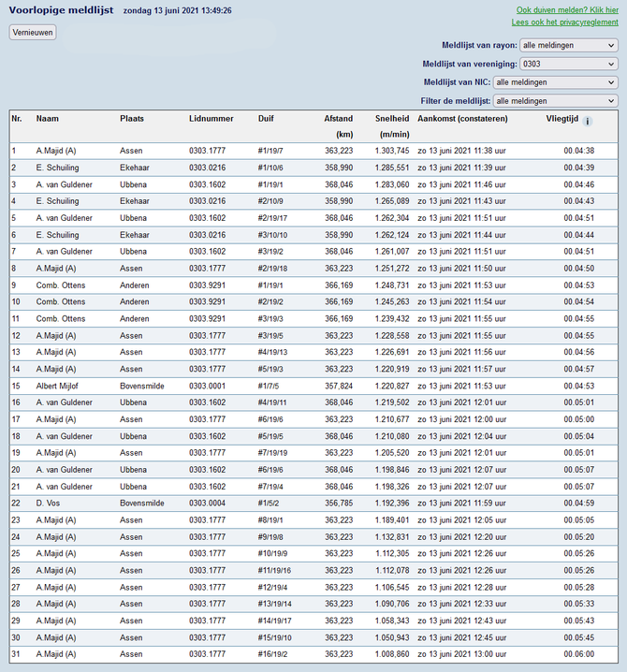This screenshot has height=672, width=627.
Task: Click distance 356,785
Action: (339, 504)
